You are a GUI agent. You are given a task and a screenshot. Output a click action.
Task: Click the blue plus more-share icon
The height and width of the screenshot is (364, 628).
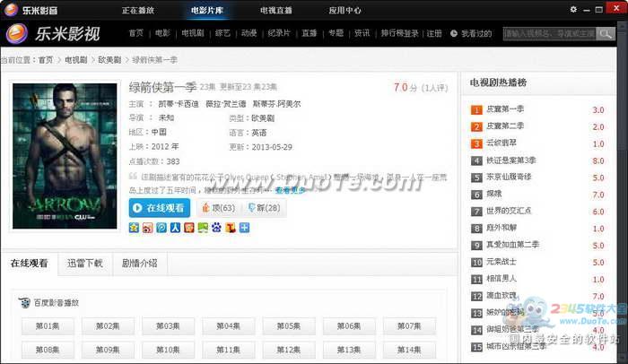243,228
